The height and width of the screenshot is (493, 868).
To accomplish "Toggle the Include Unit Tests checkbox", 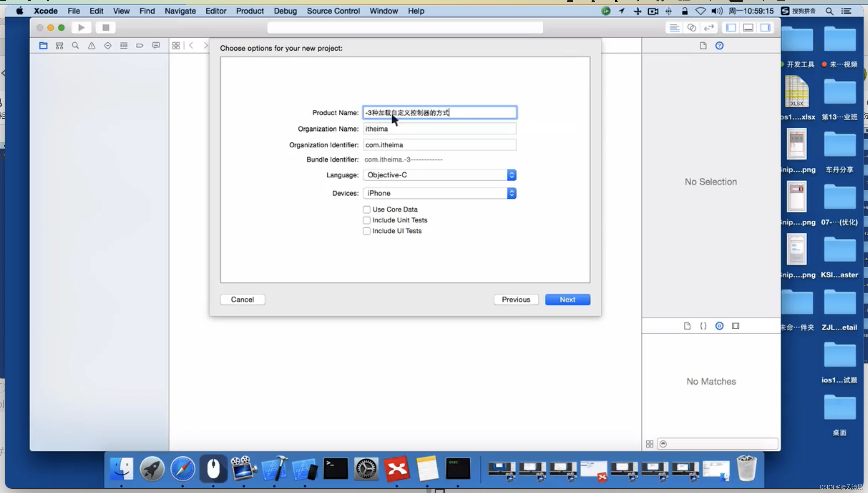I will [x=366, y=220].
